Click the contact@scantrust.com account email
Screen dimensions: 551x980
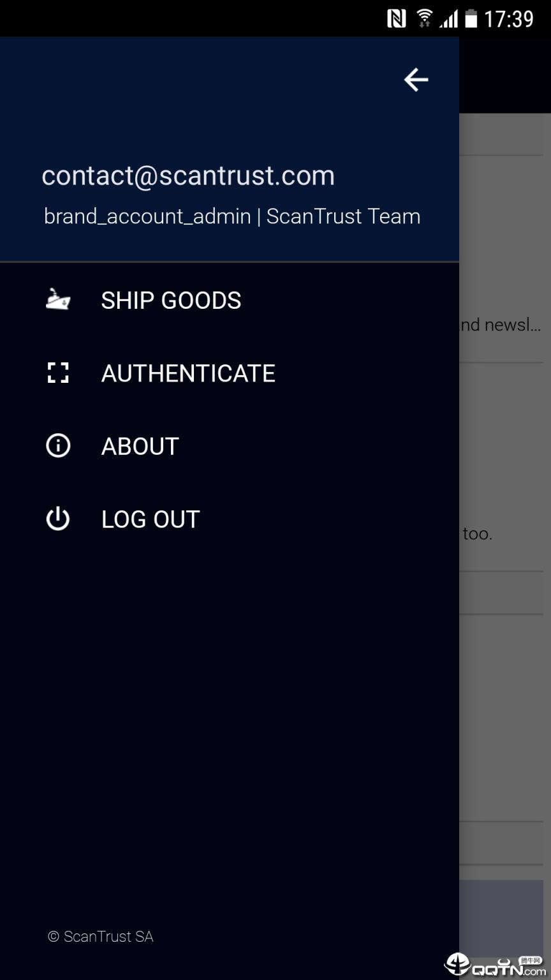pos(188,175)
